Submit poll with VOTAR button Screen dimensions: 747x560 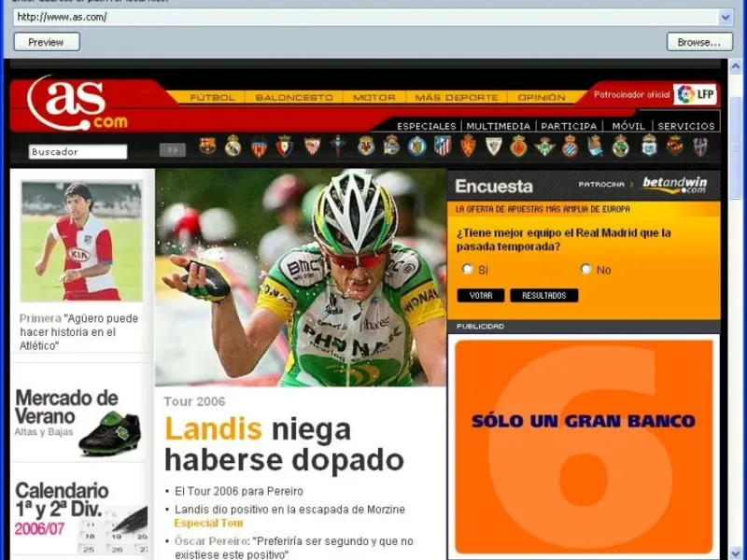[x=481, y=295]
